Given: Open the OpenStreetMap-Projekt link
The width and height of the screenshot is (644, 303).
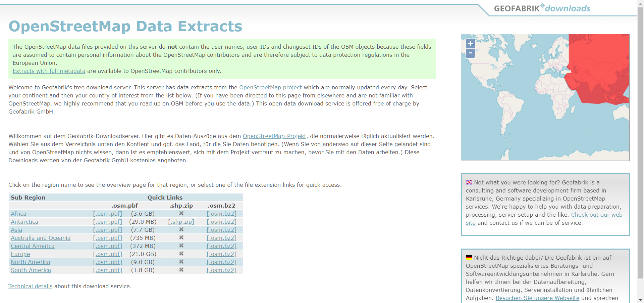Looking at the screenshot, I should 275,136.
